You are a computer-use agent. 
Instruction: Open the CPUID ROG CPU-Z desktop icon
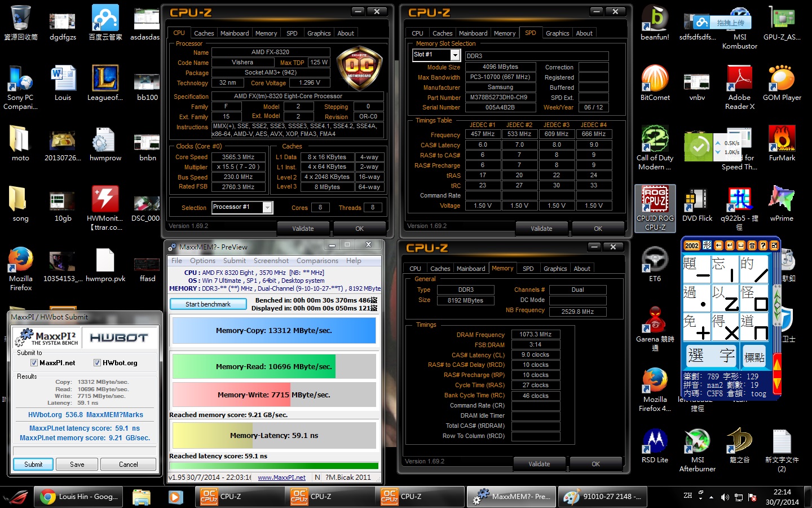655,208
